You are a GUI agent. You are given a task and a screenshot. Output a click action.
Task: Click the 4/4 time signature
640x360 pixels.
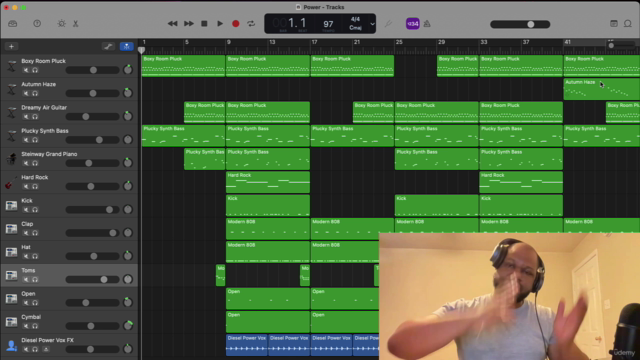click(356, 19)
